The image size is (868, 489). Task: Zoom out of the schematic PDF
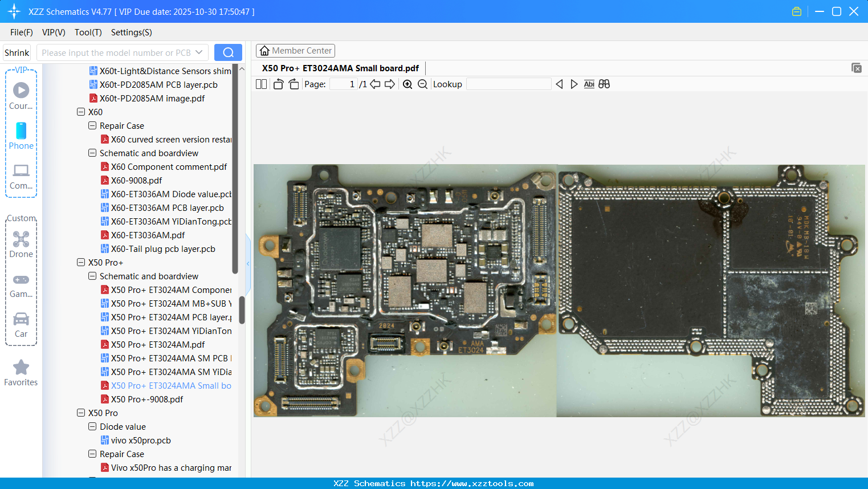[423, 84]
